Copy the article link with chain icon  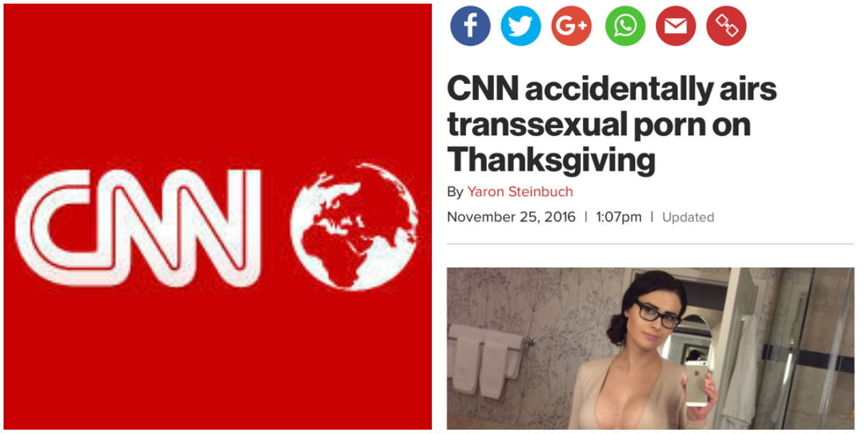(726, 26)
